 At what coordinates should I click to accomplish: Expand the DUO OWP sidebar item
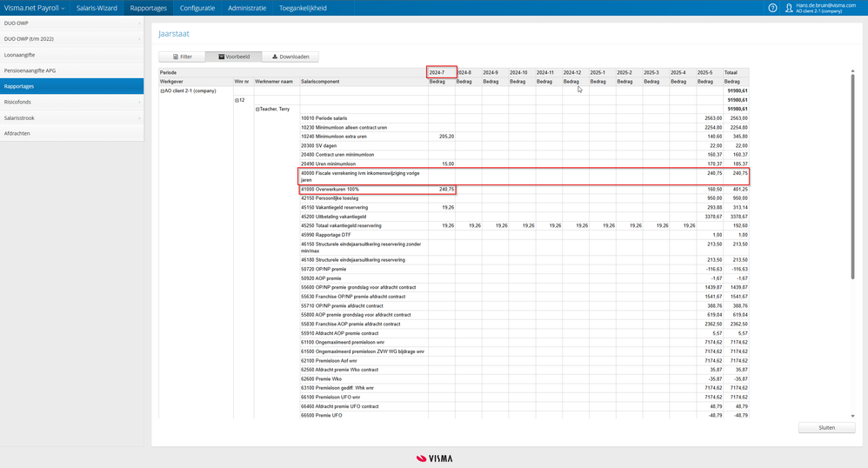pos(72,23)
